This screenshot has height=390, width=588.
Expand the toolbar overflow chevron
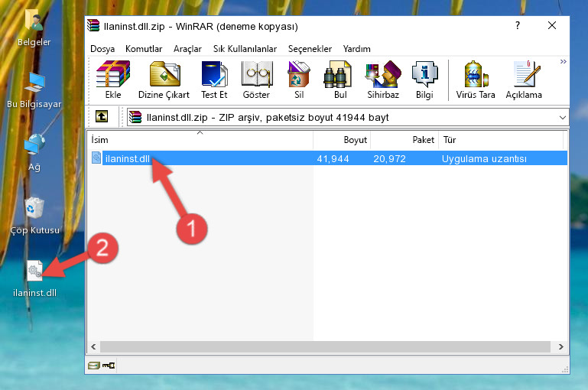[x=563, y=61]
